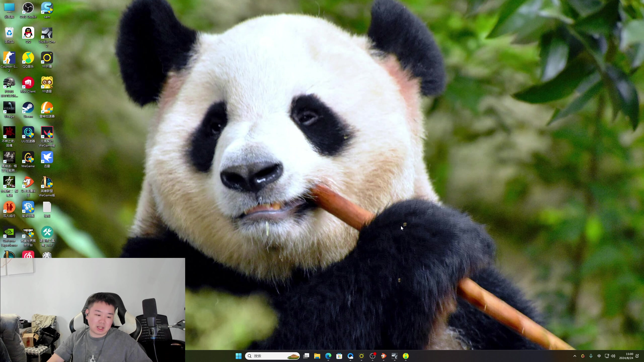Open the 15:00 clock and date

[626, 356]
